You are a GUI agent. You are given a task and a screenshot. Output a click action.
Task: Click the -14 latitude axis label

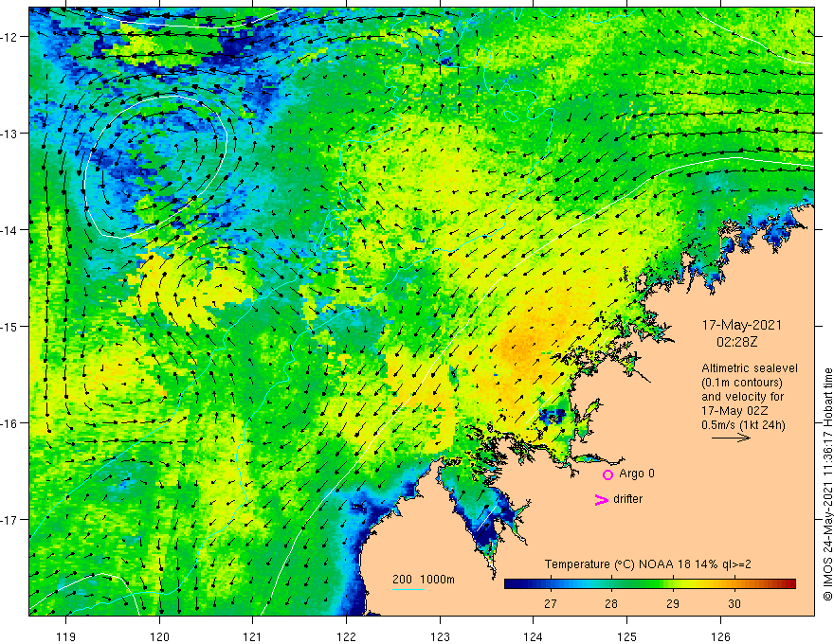(x=9, y=230)
